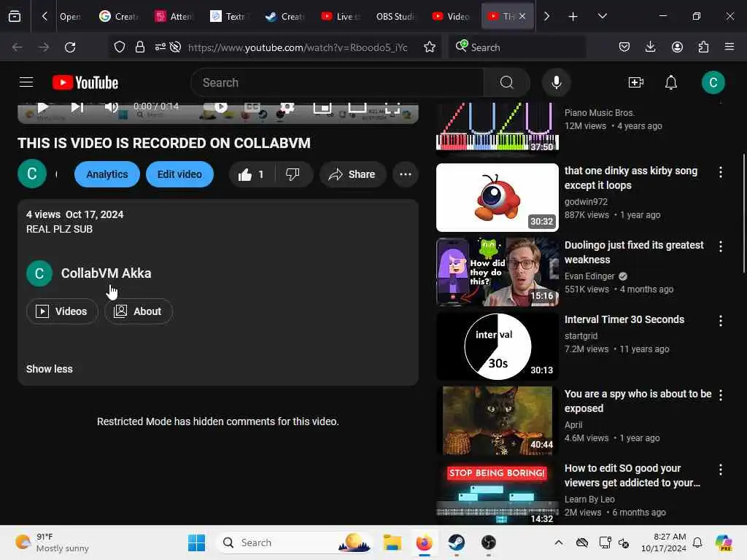Dislike the video with thumbs down
The width and height of the screenshot is (747, 560).
[293, 174]
